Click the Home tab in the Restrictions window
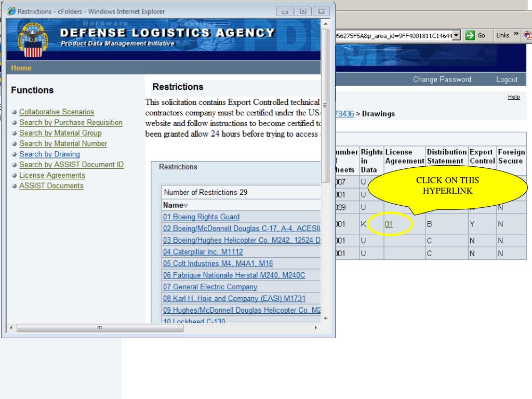532x399 pixels. [x=21, y=68]
